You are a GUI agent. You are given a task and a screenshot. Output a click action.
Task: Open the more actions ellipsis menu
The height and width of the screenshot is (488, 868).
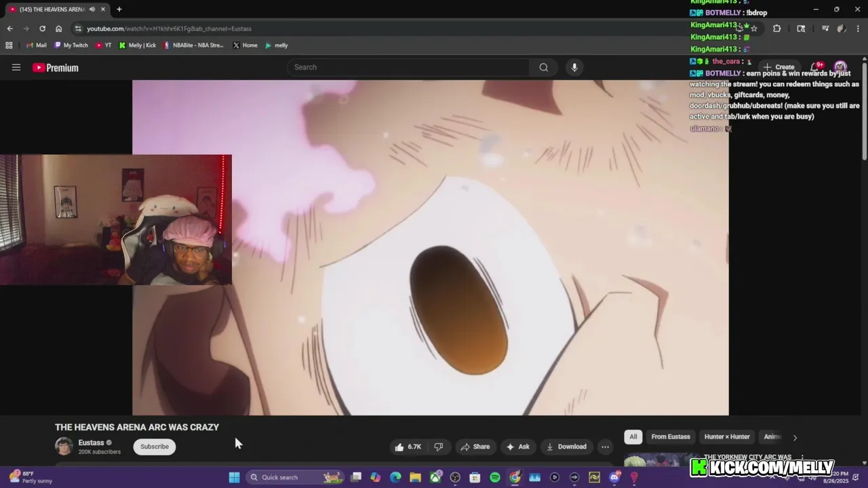tap(605, 447)
